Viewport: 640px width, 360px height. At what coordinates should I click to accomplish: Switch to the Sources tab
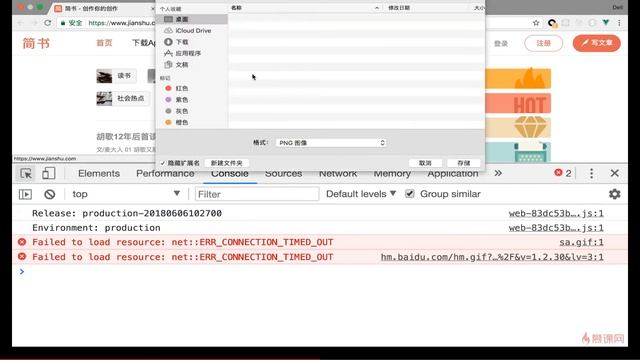(x=284, y=174)
